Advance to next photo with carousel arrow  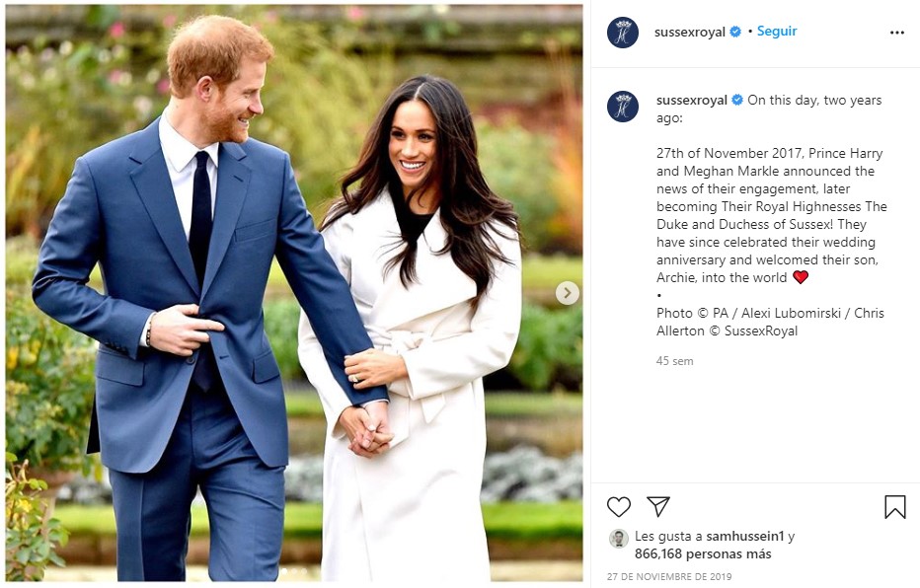pyautogui.click(x=567, y=293)
